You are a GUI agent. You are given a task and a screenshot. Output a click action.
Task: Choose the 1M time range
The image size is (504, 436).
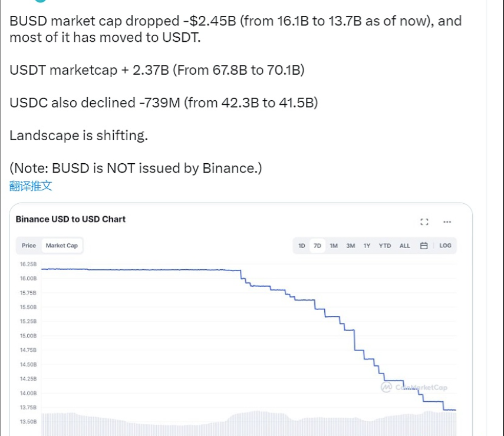pyautogui.click(x=334, y=246)
